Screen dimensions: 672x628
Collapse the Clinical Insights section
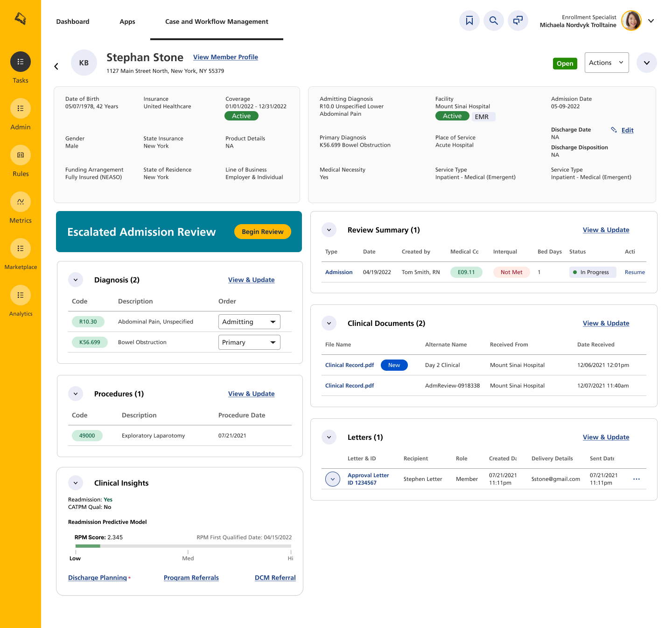[76, 483]
